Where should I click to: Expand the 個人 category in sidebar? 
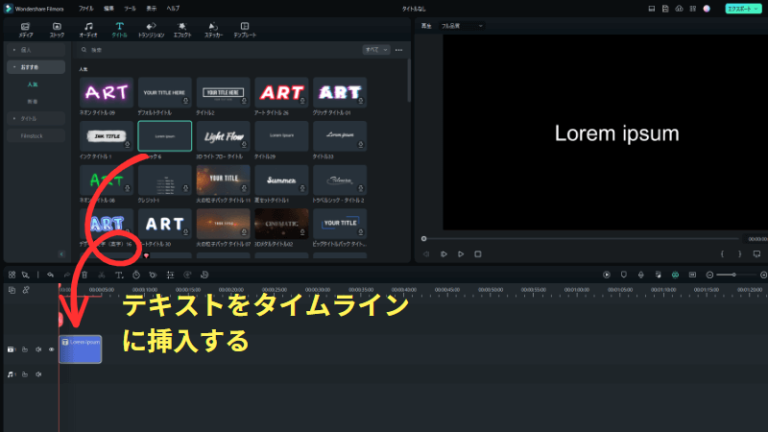[x=36, y=50]
